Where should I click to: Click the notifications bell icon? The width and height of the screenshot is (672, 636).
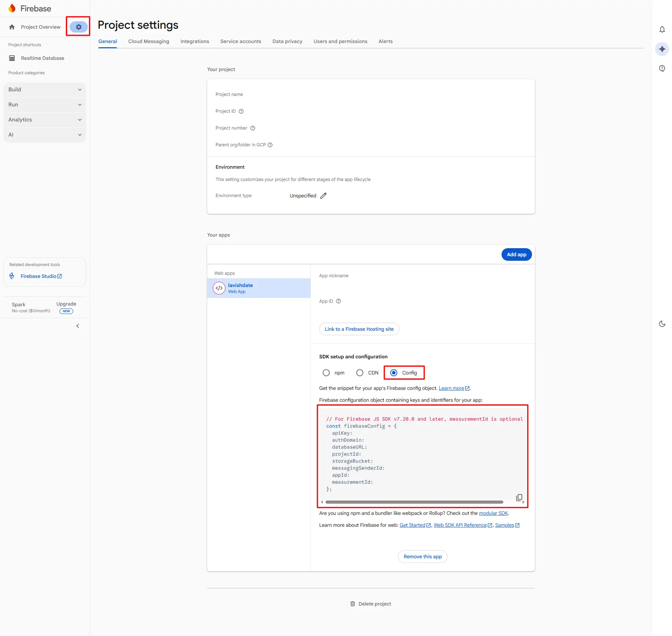tap(662, 29)
